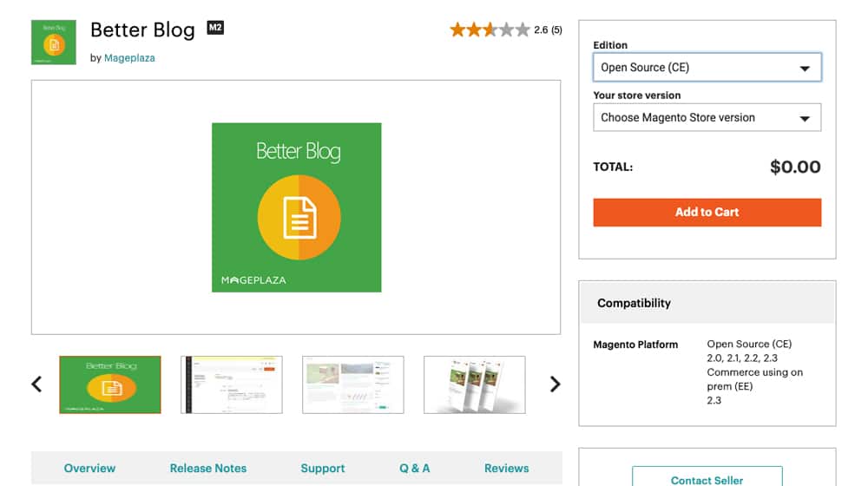Select the green Better Blog thumbnail
This screenshot has width=868, height=486.
pos(110,384)
